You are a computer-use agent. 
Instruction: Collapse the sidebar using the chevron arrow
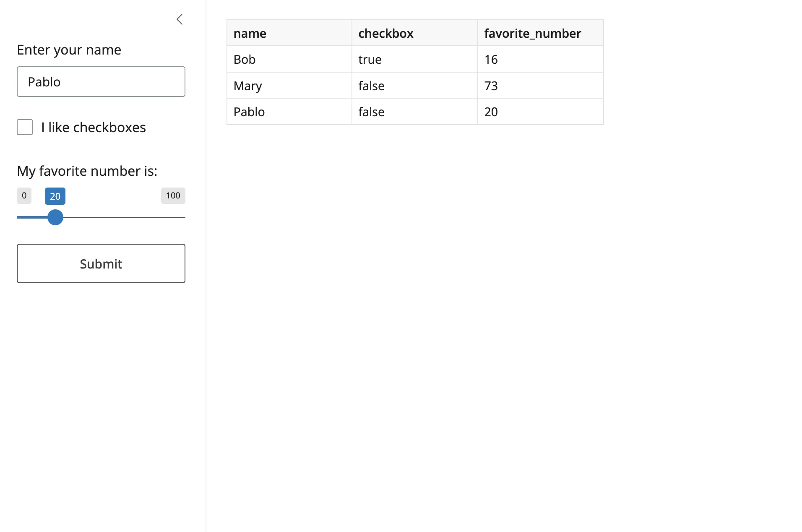tap(180, 19)
